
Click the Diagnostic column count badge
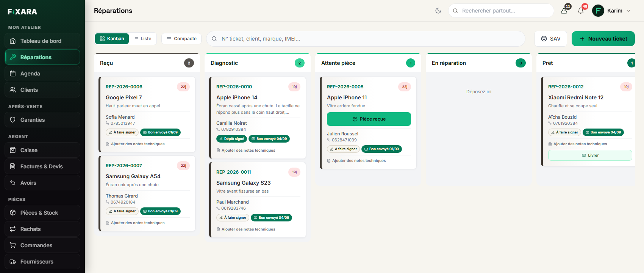(300, 63)
